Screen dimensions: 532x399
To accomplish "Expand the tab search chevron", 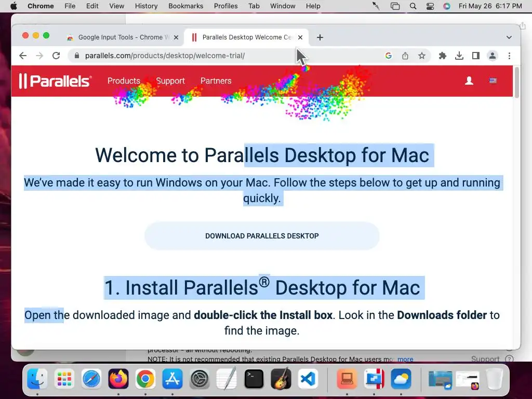I will point(509,37).
